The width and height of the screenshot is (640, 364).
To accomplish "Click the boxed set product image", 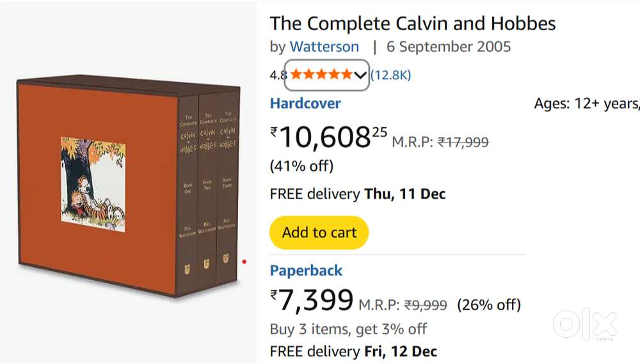I will [128, 186].
